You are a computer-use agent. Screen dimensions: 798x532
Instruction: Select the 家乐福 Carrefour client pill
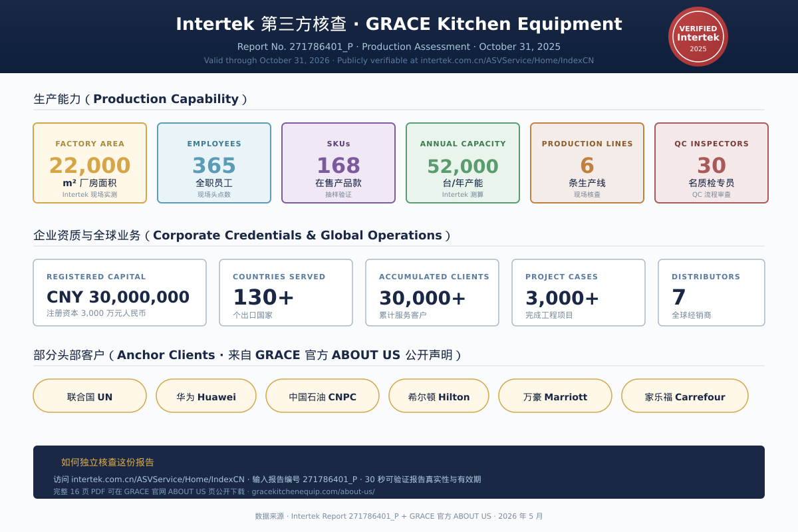click(685, 396)
